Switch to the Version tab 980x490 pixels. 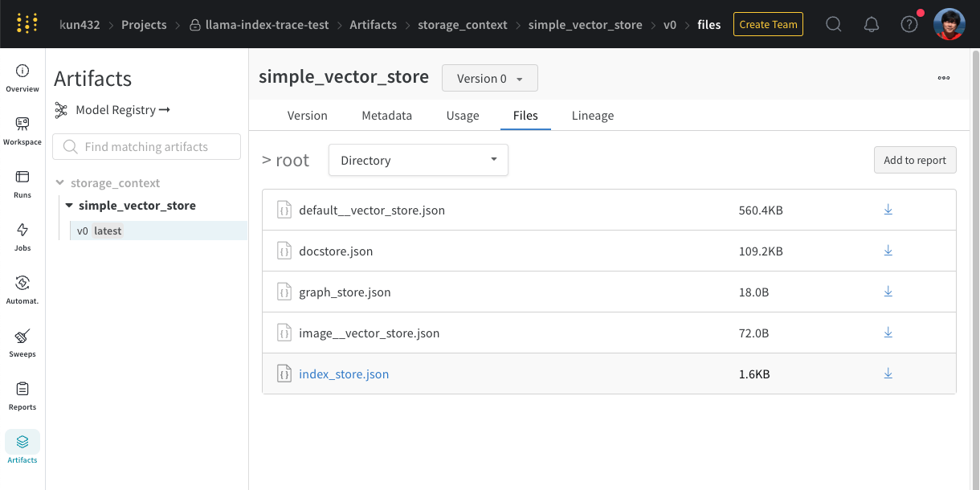(308, 116)
